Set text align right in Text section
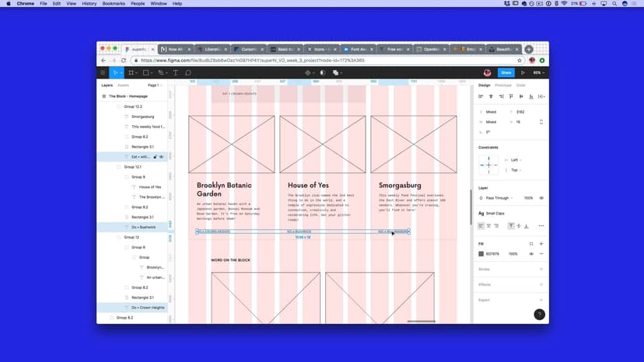Image resolution: width=644 pixels, height=362 pixels. (496, 226)
